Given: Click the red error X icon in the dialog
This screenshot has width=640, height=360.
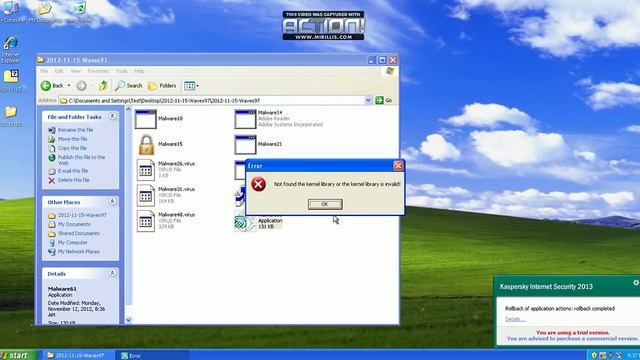Looking at the screenshot, I should [x=258, y=184].
